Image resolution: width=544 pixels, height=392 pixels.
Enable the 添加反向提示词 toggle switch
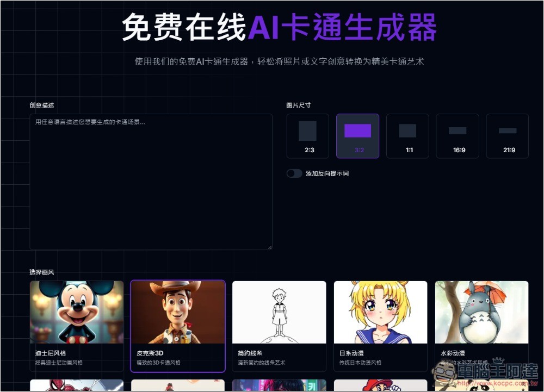coord(294,173)
